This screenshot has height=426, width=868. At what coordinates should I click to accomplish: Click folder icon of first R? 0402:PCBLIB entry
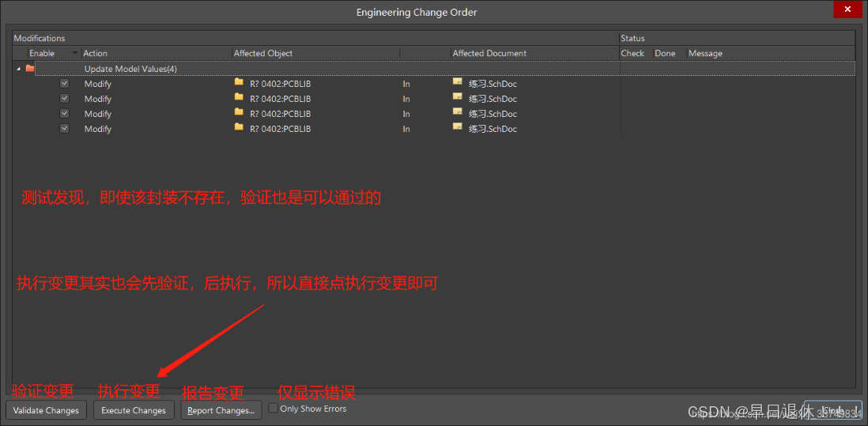click(239, 82)
